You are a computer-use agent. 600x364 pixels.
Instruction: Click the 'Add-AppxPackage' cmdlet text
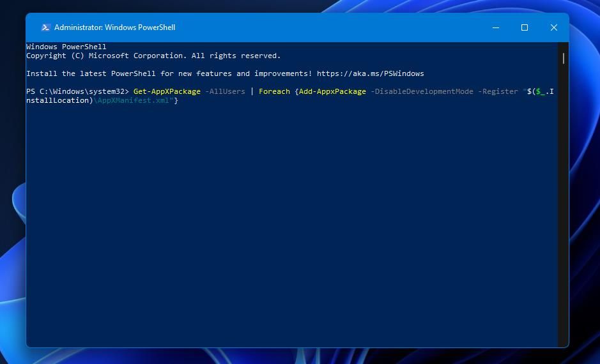tap(332, 91)
